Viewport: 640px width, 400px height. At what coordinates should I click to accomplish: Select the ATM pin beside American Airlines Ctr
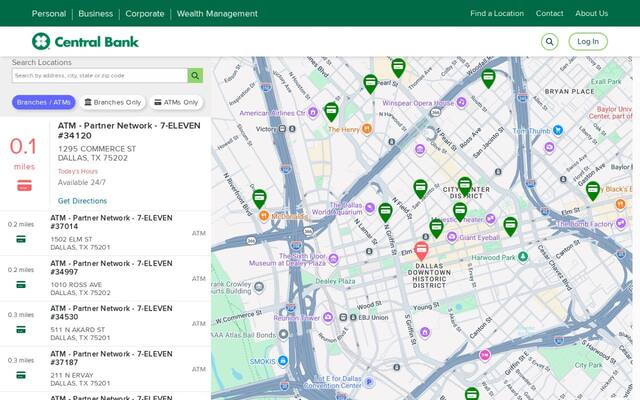coord(331,111)
